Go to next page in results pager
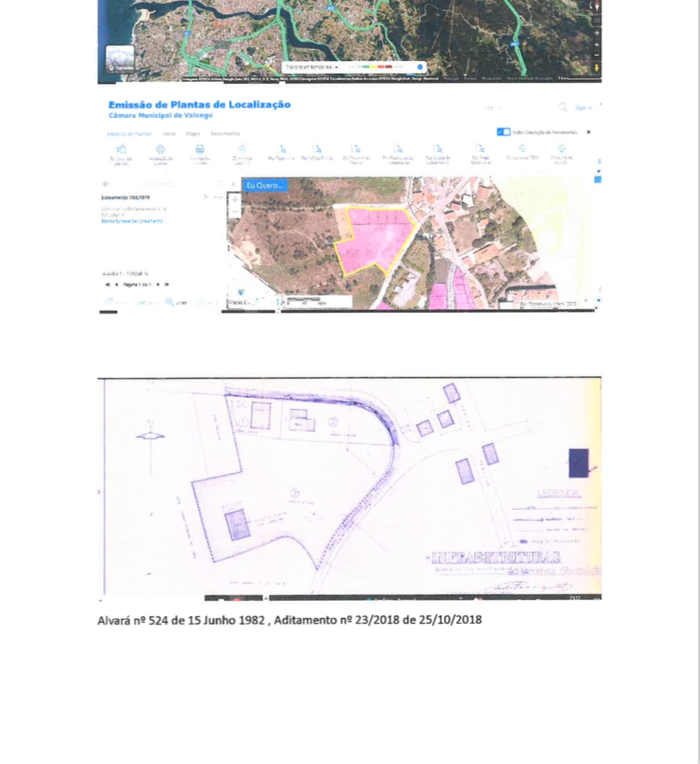The width and height of the screenshot is (700, 764). [158, 284]
